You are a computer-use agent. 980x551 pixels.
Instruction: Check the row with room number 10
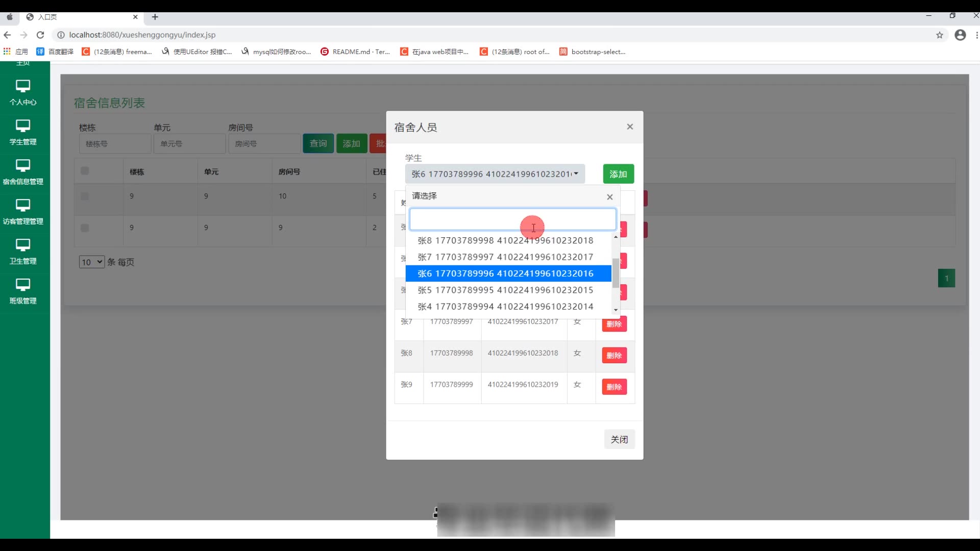pyautogui.click(x=85, y=196)
